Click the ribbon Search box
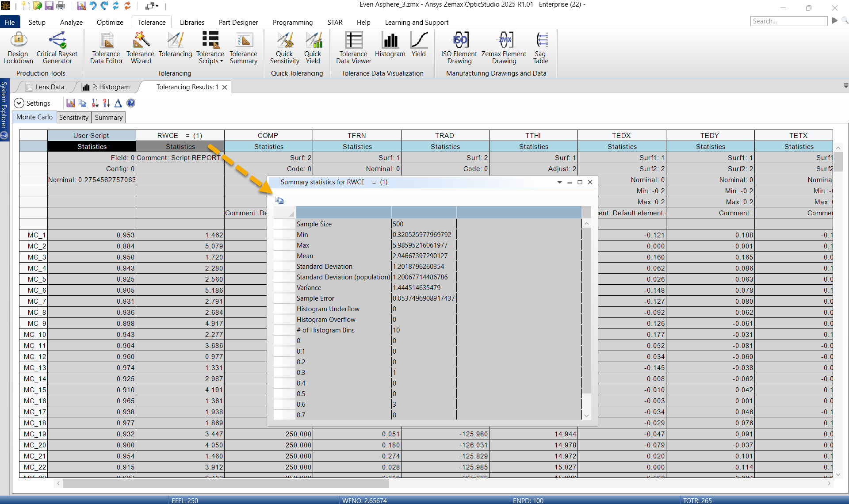This screenshot has height=504, width=849. pyautogui.click(x=789, y=21)
